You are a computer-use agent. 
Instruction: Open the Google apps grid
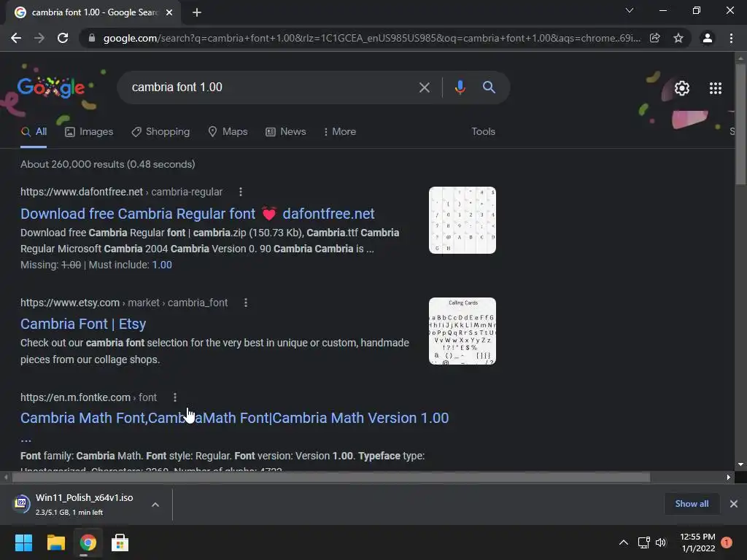pyautogui.click(x=716, y=88)
